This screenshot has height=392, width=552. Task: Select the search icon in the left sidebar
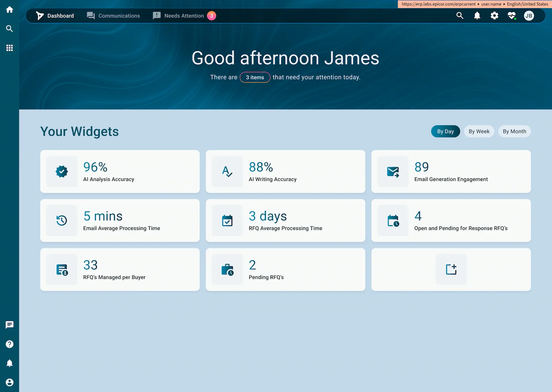tap(9, 28)
